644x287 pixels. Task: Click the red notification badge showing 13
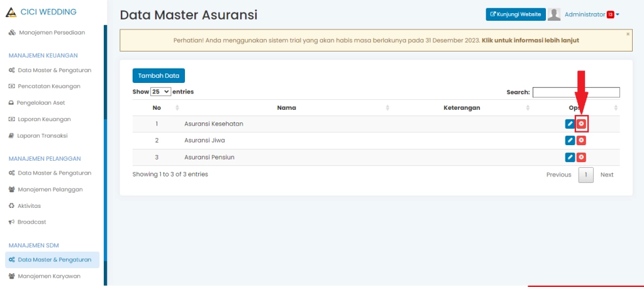click(x=610, y=14)
